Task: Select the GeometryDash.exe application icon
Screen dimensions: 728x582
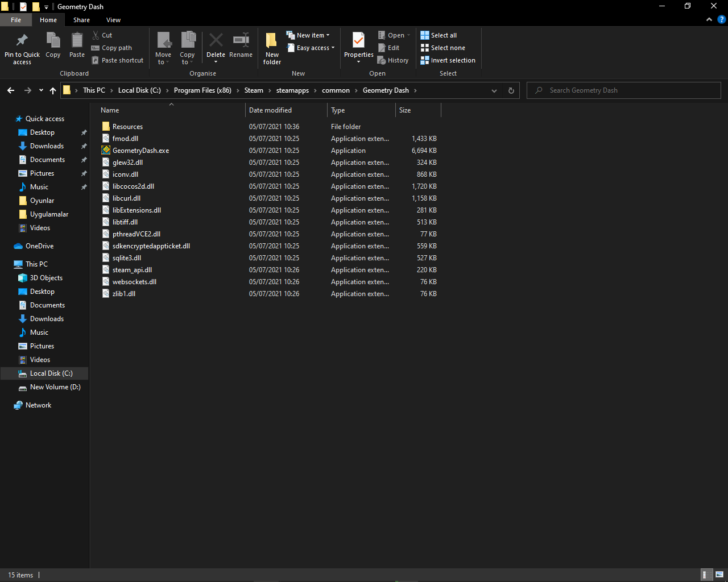Action: (106, 151)
